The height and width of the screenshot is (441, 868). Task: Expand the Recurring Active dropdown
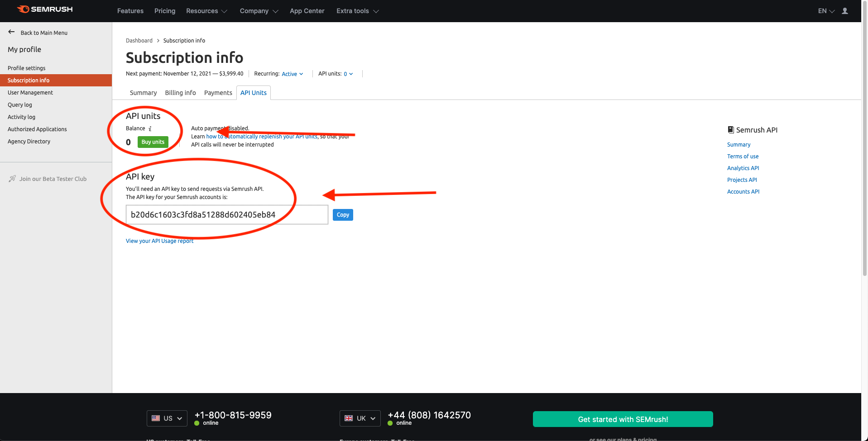pyautogui.click(x=292, y=74)
